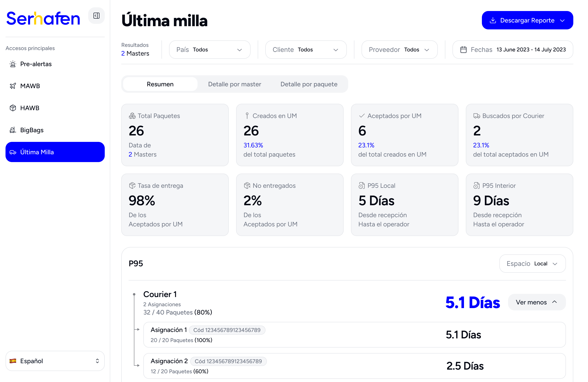Open the Cliente filter dropdown
The width and height of the screenshot is (588, 382).
click(x=306, y=50)
